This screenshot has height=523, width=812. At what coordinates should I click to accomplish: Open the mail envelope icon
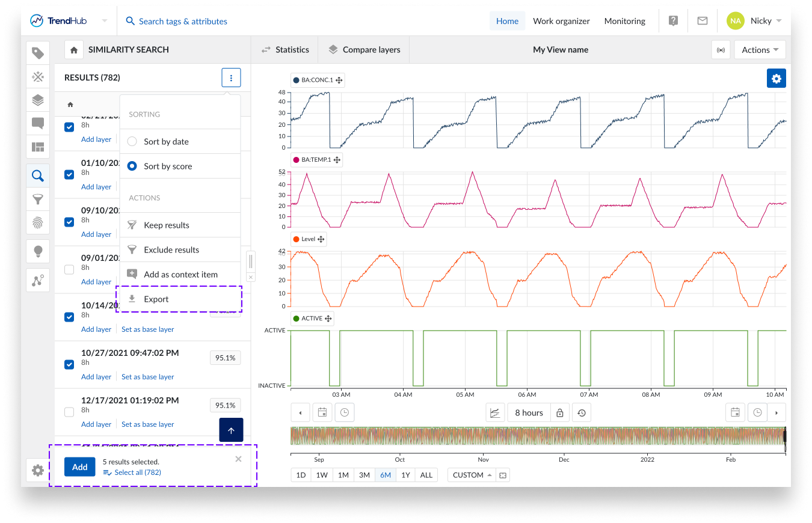(702, 21)
